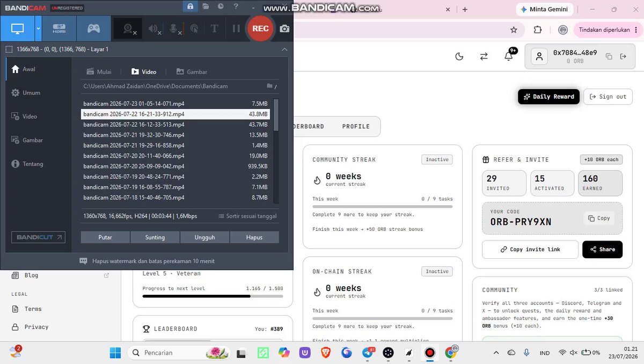Start recording with the REC button

click(x=260, y=28)
